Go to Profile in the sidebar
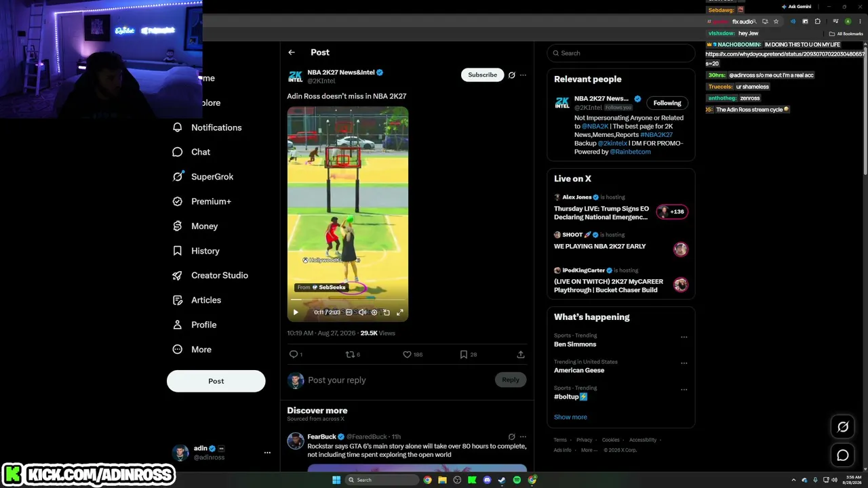 tap(195, 325)
